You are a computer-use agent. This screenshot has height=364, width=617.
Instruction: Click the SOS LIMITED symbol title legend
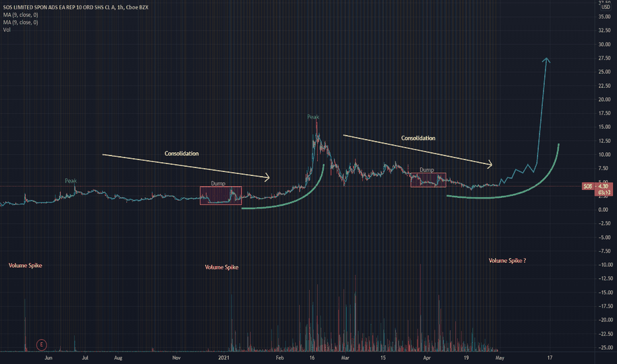point(75,7)
